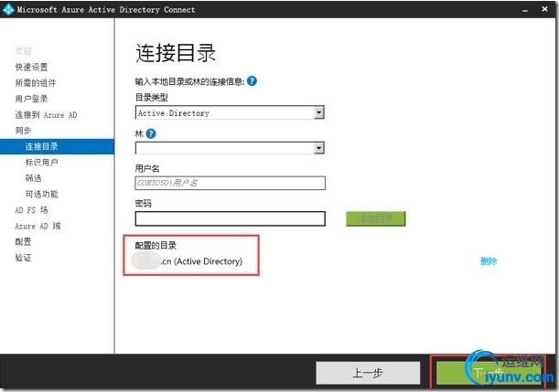Select 快速设置 in the sidebar
This screenshot has height=392, width=559.
pos(31,67)
